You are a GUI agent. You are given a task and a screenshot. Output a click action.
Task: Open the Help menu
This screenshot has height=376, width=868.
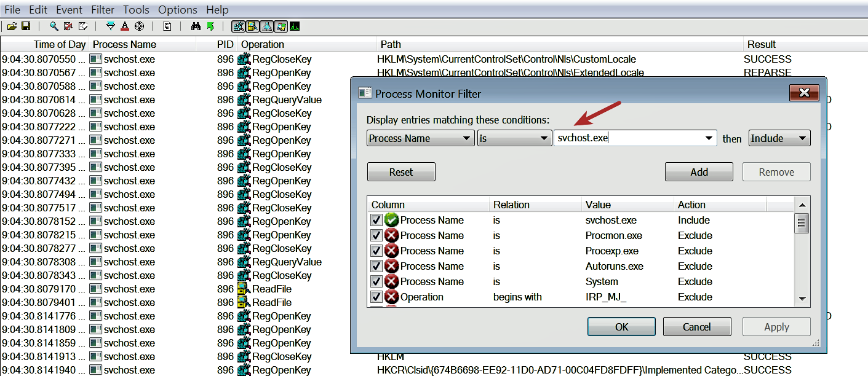217,10
